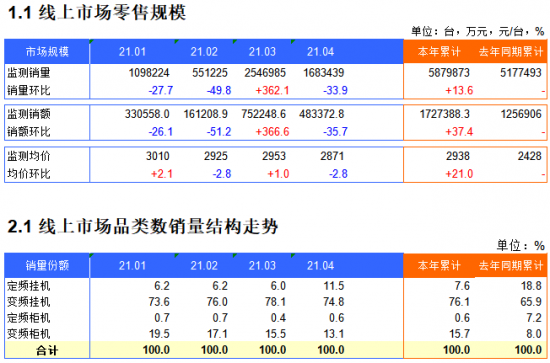This screenshot has width=550, height=363.
Task: Select the 定频柜机 share value 0.4
Action: [x=278, y=318]
